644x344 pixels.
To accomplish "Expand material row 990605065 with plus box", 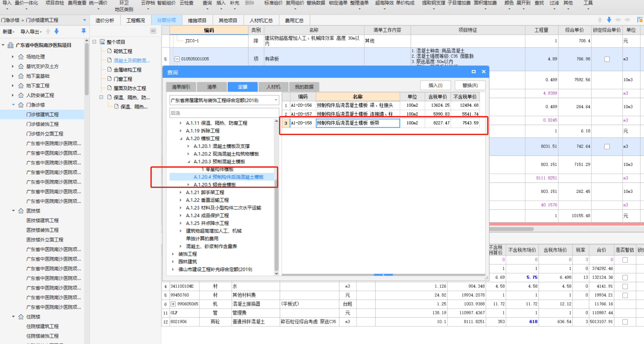I will click(x=173, y=304).
